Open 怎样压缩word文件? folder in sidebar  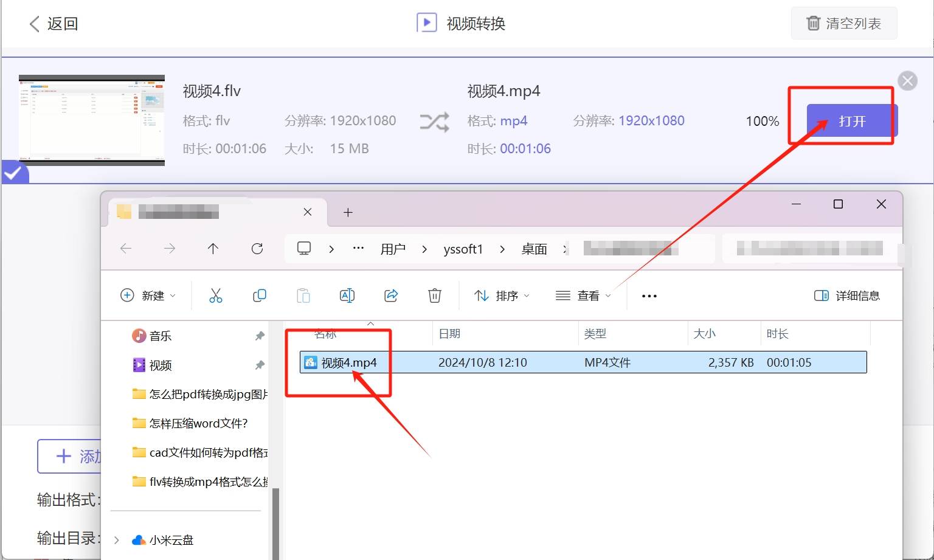(190, 423)
